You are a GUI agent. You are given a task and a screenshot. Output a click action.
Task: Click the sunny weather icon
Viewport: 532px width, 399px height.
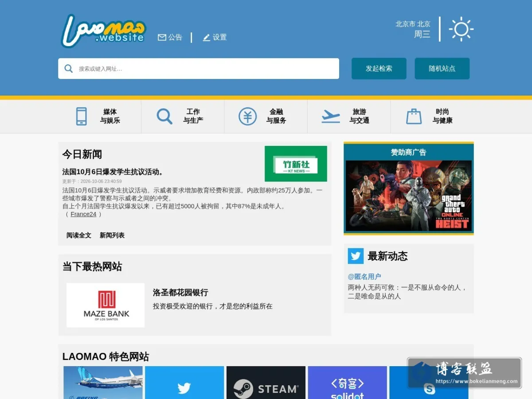pos(461,29)
